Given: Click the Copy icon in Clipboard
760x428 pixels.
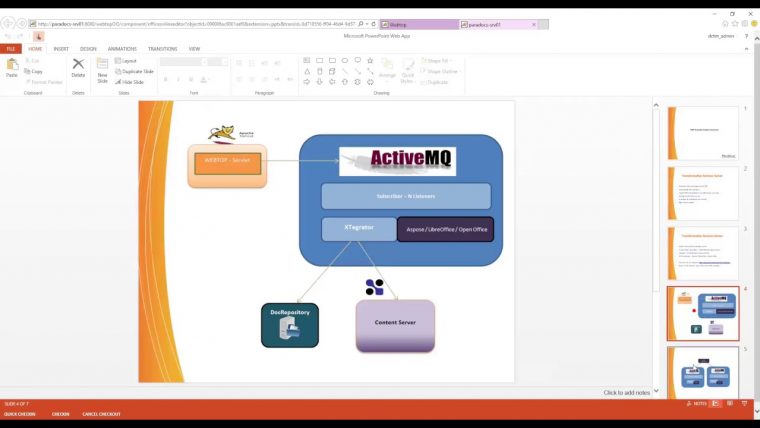Looking at the screenshot, I should [34, 71].
